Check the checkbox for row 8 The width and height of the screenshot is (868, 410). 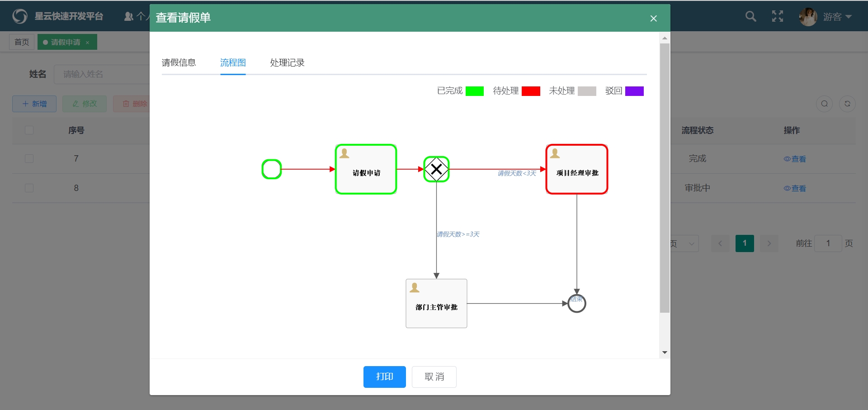[29, 188]
